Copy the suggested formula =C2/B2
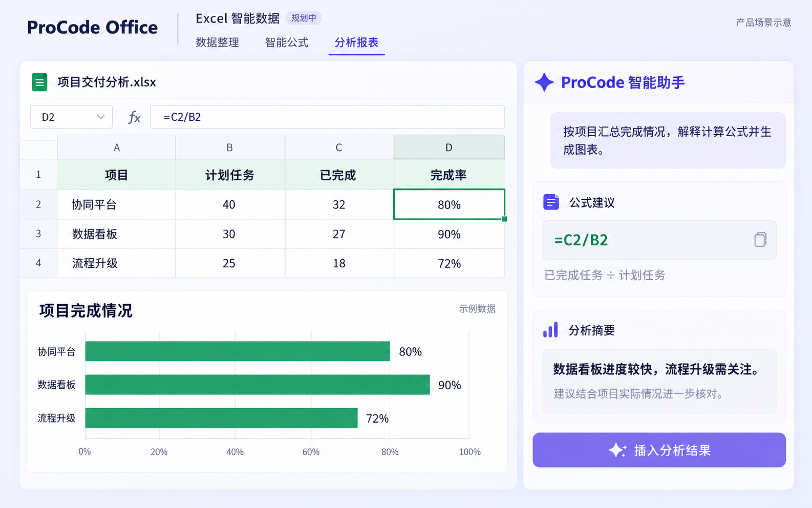Viewport: 812px width, 508px height. tap(760, 240)
